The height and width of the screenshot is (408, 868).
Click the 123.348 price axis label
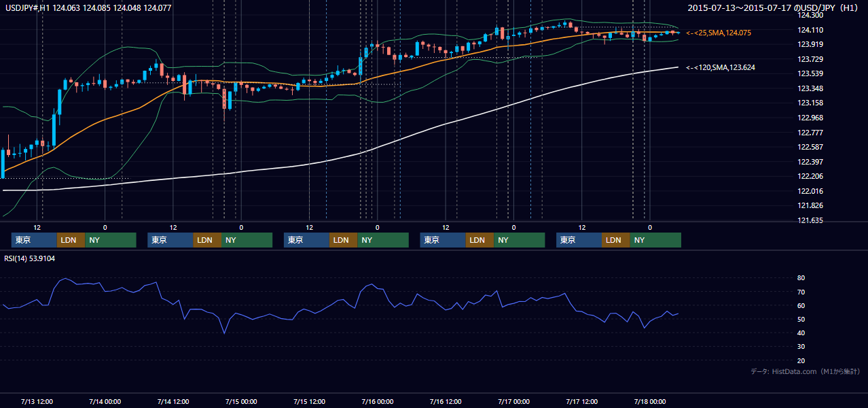click(810, 88)
